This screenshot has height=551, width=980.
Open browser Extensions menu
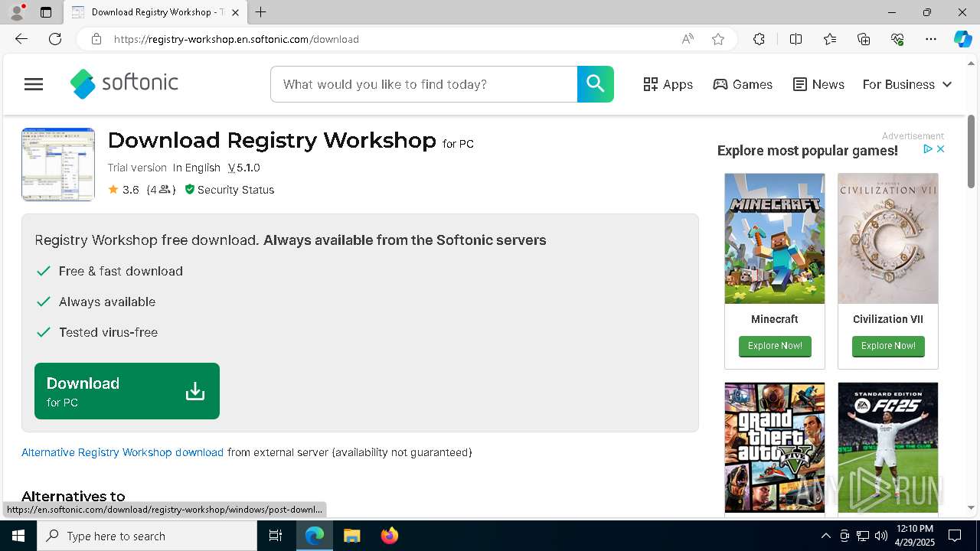click(759, 39)
